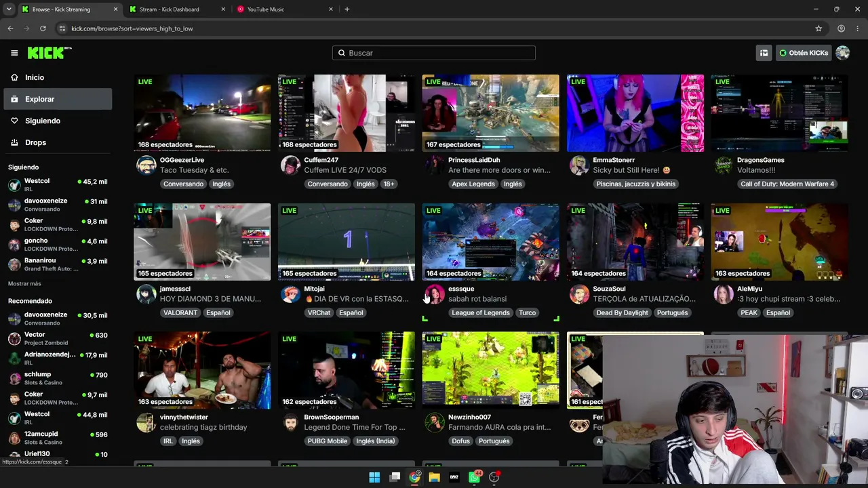The image size is (868, 488).
Task: Open Siguiendo in the sidebar
Action: 58,121
